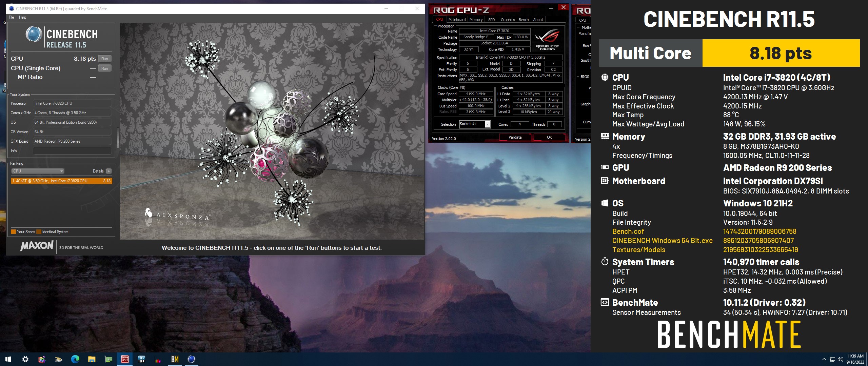Open the taskbar clock showing 11:39 AM
868x366 pixels.
pyautogui.click(x=855, y=359)
